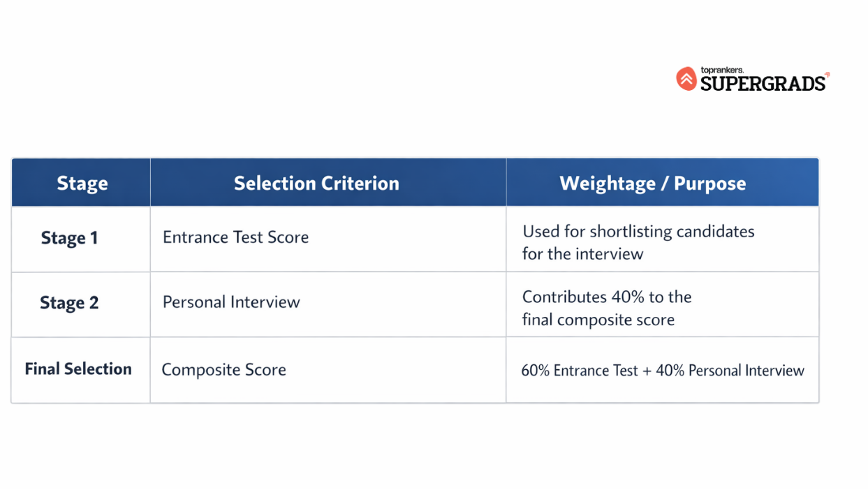This screenshot has height=490, width=868.
Task: Click the SUPERGRADS wordmark text
Action: pyautogui.click(x=763, y=84)
